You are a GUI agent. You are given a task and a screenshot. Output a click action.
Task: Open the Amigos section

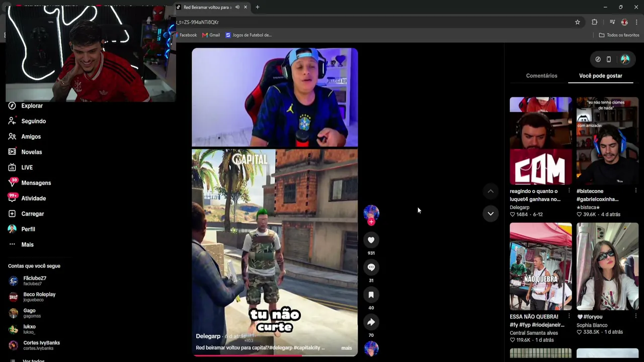(x=25, y=137)
